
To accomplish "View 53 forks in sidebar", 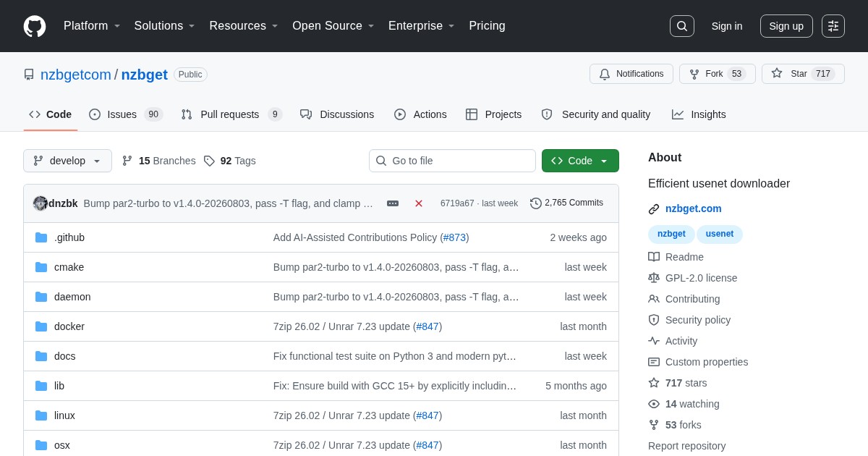I will point(675,425).
